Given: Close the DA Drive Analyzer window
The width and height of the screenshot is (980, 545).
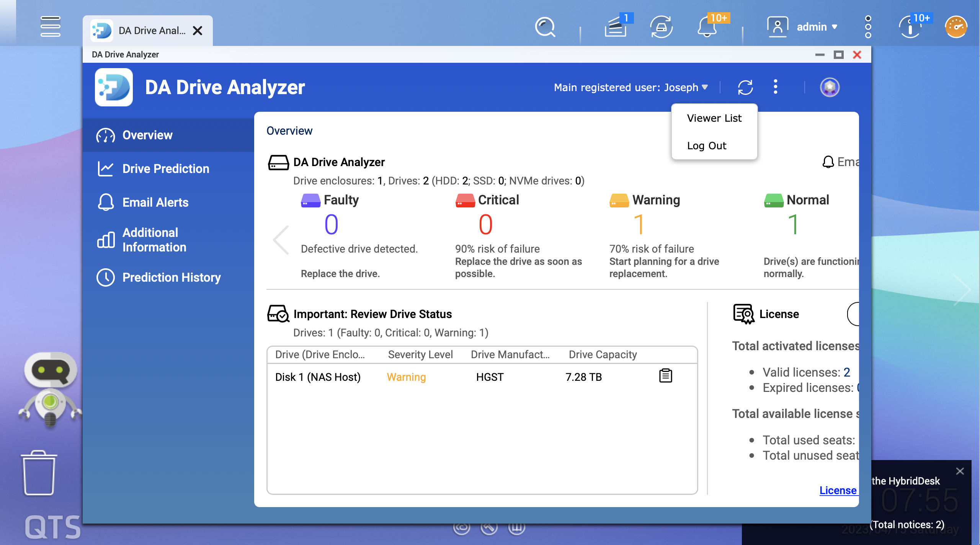Looking at the screenshot, I should point(857,55).
